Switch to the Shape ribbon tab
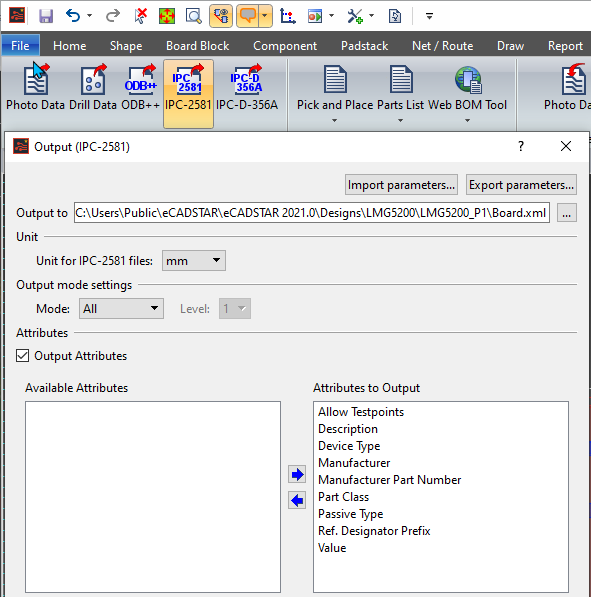This screenshot has height=597, width=591. pos(126,46)
